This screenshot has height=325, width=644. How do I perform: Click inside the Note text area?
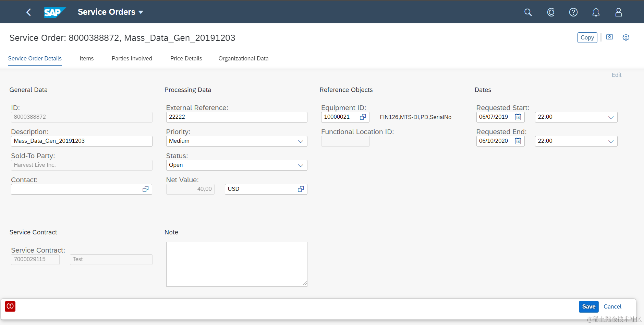[x=237, y=264]
